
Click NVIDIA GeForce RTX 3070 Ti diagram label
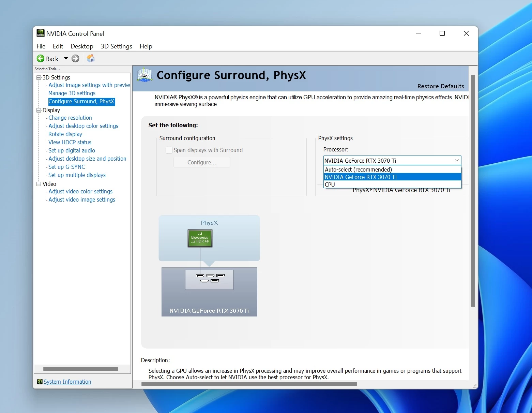209,311
